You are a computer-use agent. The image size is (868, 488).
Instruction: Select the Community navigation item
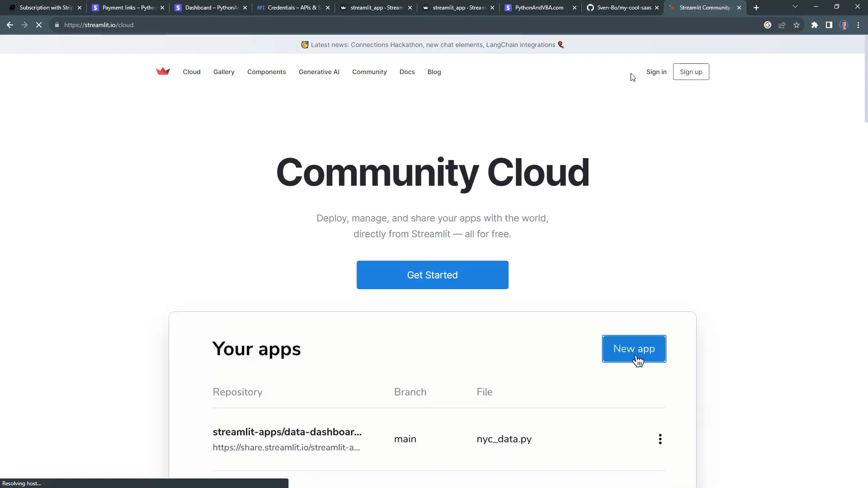tap(369, 72)
